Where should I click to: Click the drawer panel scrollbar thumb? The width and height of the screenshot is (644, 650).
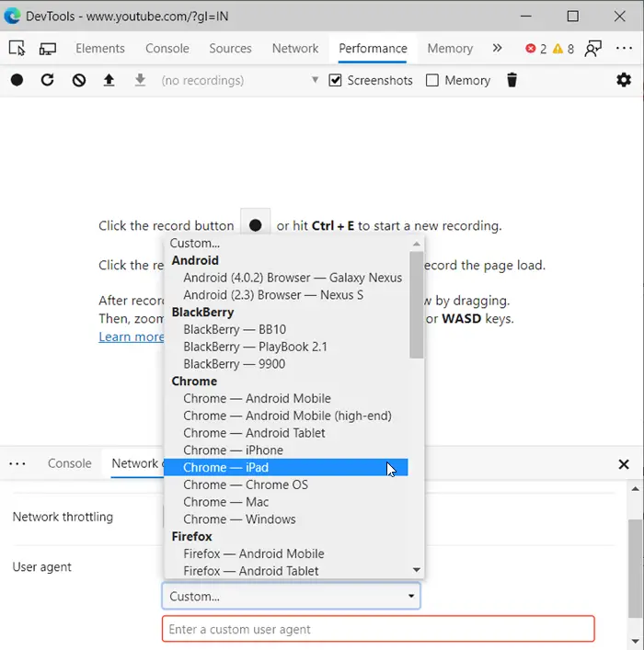pyautogui.click(x=636, y=569)
